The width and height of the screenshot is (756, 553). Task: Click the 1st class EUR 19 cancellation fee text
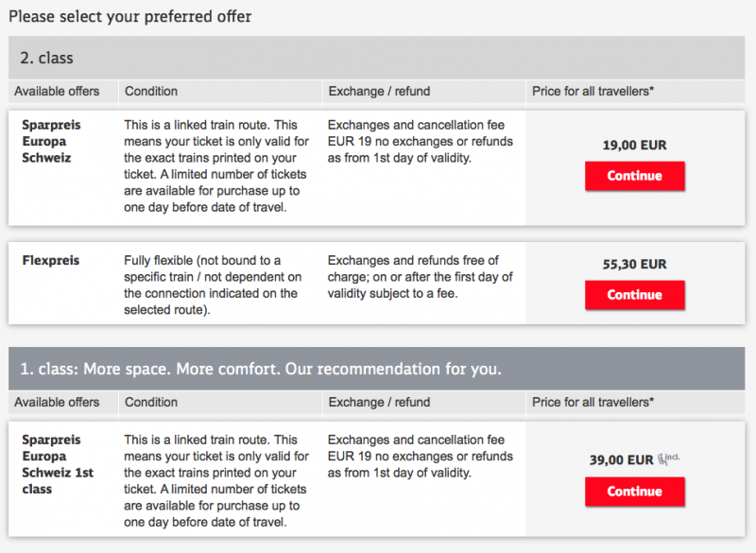click(x=420, y=456)
